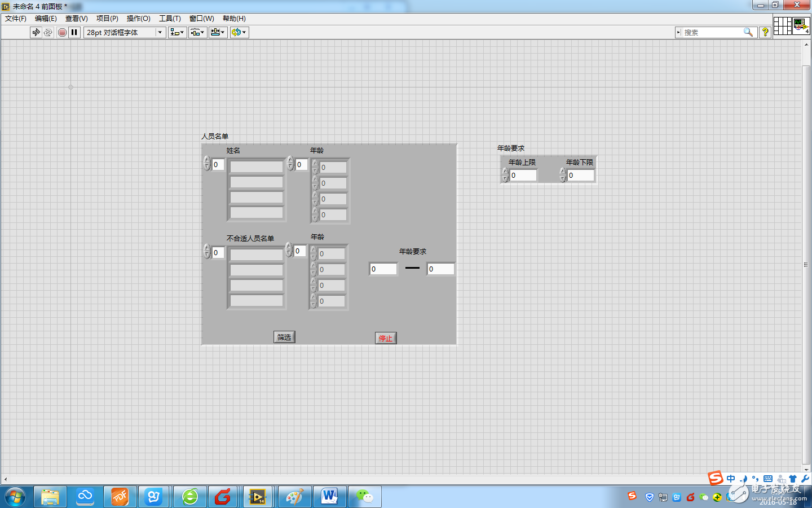
Task: Open the 编辑(E) menu
Action: pos(46,19)
